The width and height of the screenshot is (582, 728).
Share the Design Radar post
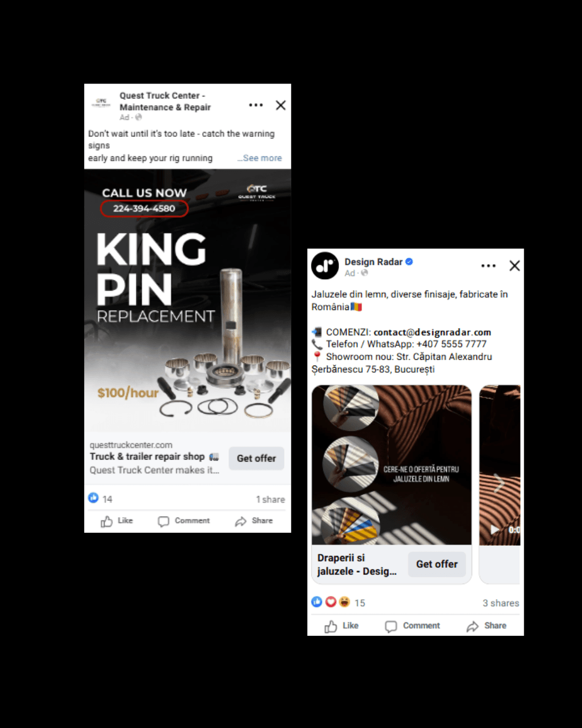click(x=487, y=626)
